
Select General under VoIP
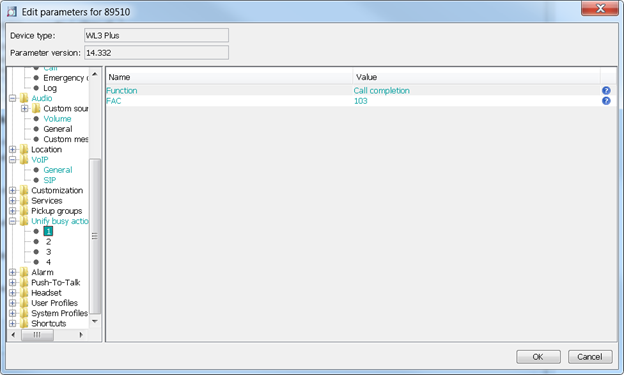coord(58,170)
